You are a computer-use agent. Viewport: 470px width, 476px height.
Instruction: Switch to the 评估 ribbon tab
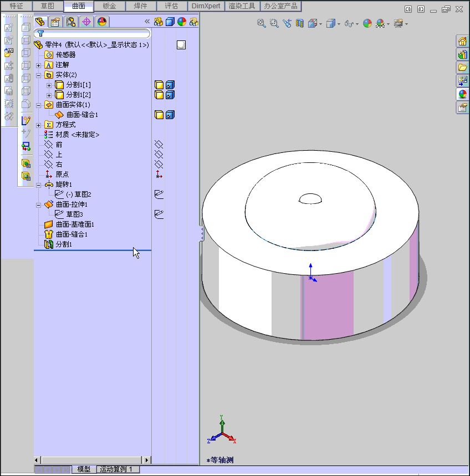coord(172,6)
